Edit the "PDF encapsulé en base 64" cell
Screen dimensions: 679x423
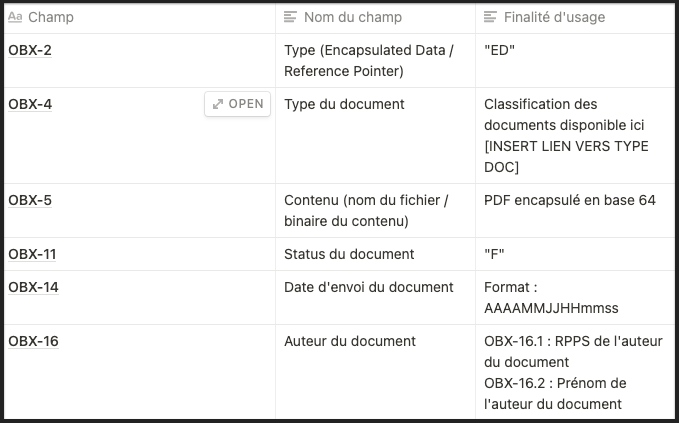575,210
